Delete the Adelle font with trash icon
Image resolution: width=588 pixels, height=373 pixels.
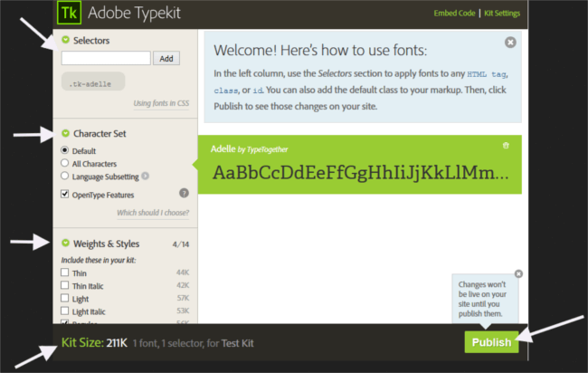point(506,146)
